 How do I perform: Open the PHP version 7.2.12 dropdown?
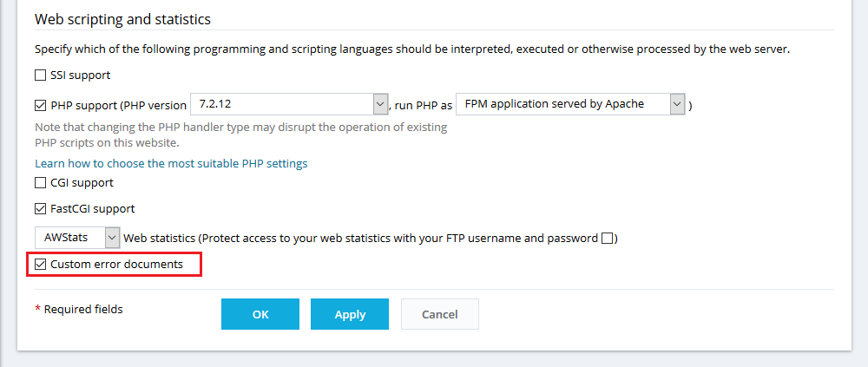pos(288,104)
